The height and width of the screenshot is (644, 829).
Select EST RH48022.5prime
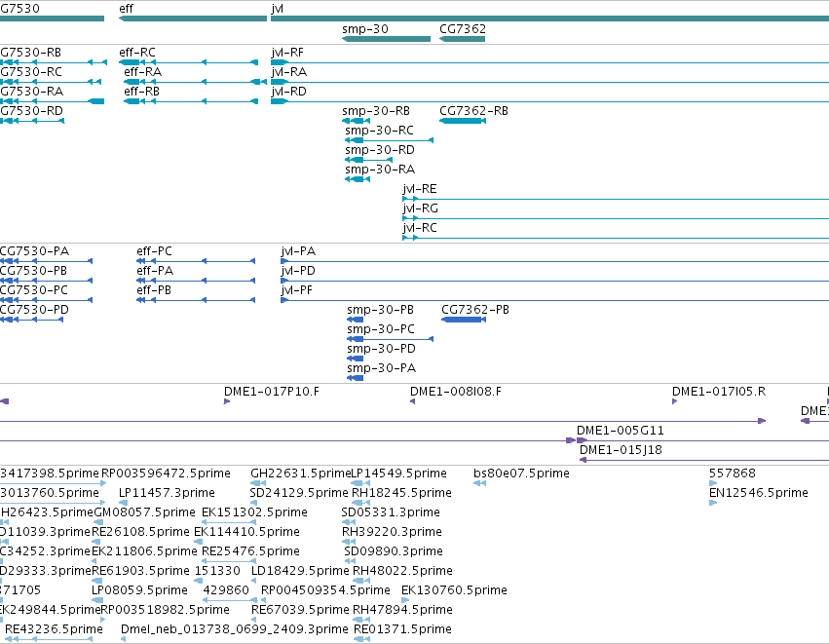click(x=361, y=582)
